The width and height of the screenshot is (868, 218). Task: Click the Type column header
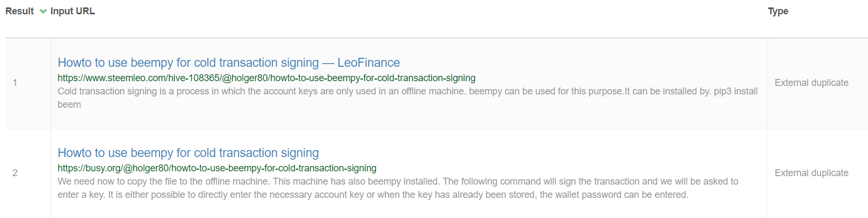pyautogui.click(x=778, y=11)
